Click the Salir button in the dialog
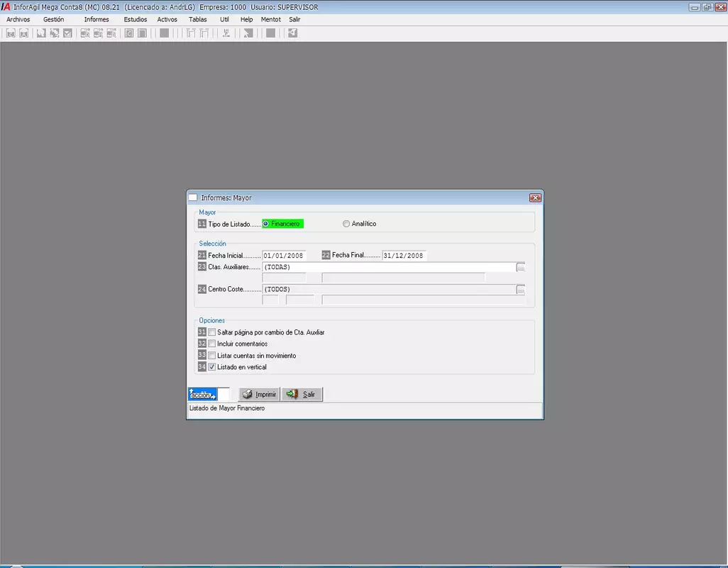This screenshot has width=728, height=568. coord(302,394)
